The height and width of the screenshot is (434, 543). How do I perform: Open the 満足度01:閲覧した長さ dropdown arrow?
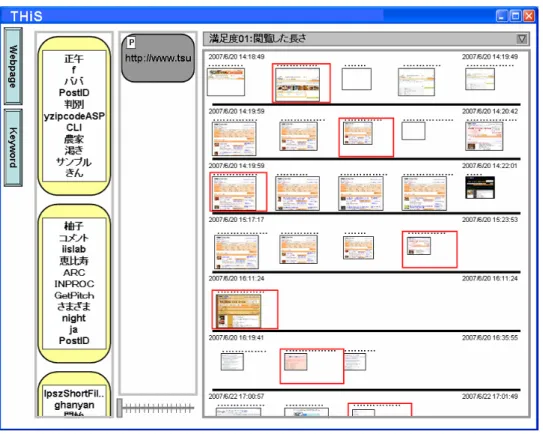pos(522,39)
